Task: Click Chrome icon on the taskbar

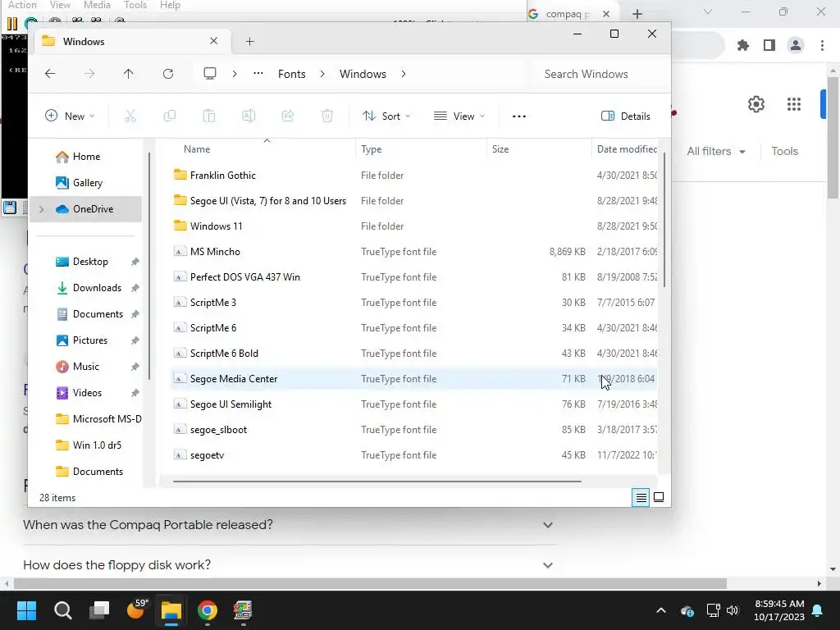Action: [x=208, y=610]
